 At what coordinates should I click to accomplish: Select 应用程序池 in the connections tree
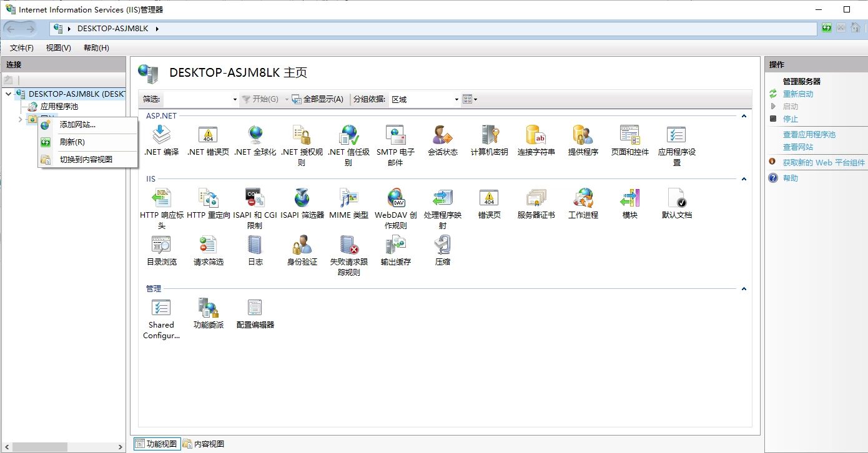(59, 107)
